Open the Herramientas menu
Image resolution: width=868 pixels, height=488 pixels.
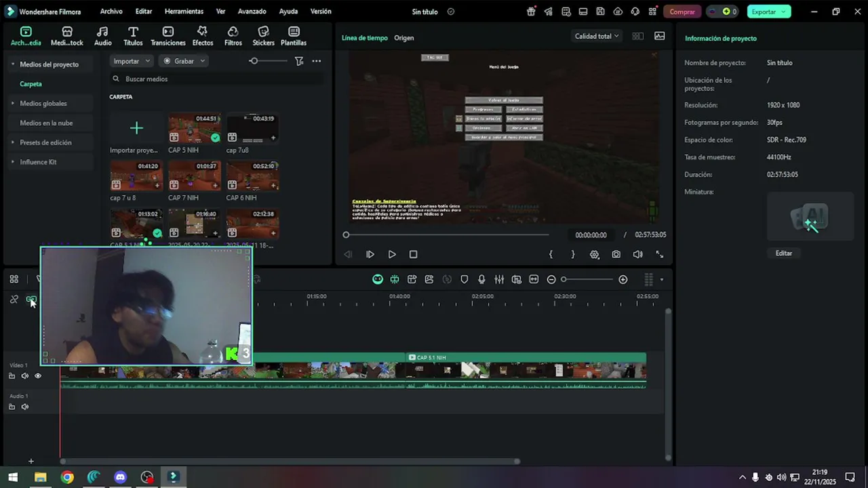[x=184, y=12]
